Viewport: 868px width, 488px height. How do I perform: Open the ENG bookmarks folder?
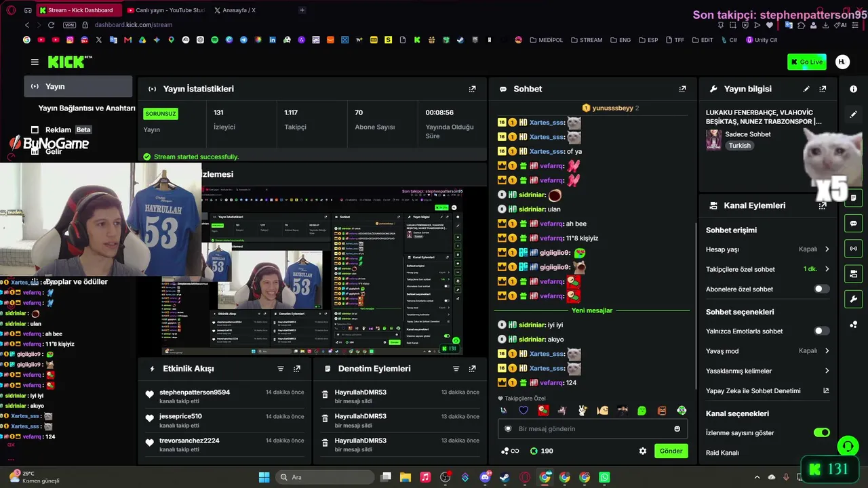[x=620, y=40]
